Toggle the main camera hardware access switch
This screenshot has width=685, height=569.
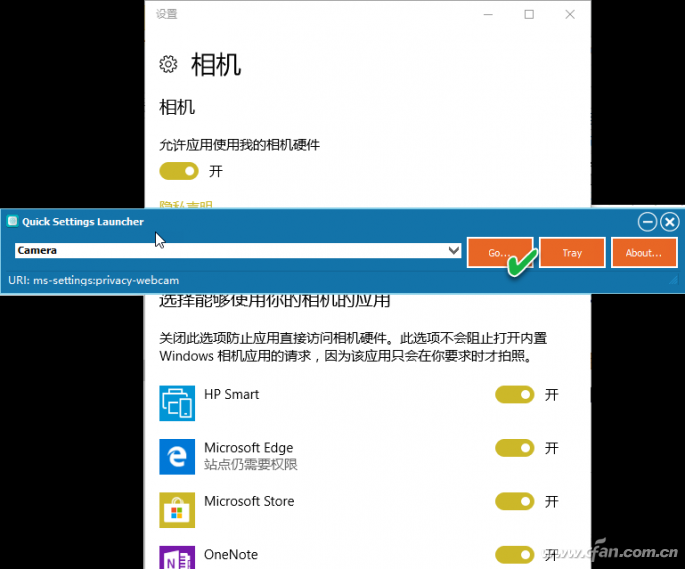pyautogui.click(x=179, y=171)
